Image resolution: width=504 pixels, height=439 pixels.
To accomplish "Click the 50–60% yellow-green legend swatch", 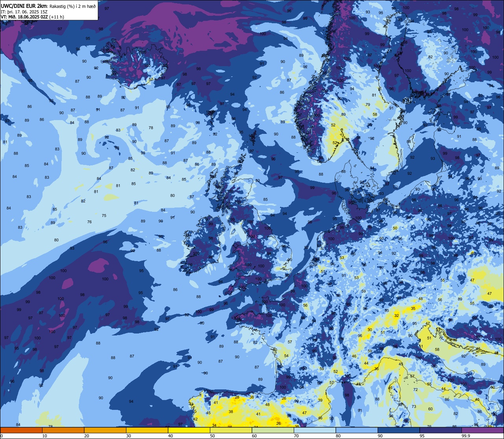I will tap(231, 430).
